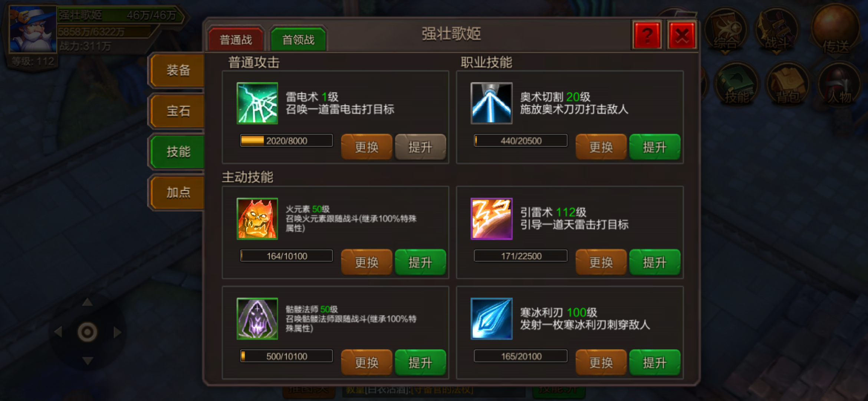Swap 寒冰利刃 using 更换 button
This screenshot has width=868, height=401.
click(601, 362)
